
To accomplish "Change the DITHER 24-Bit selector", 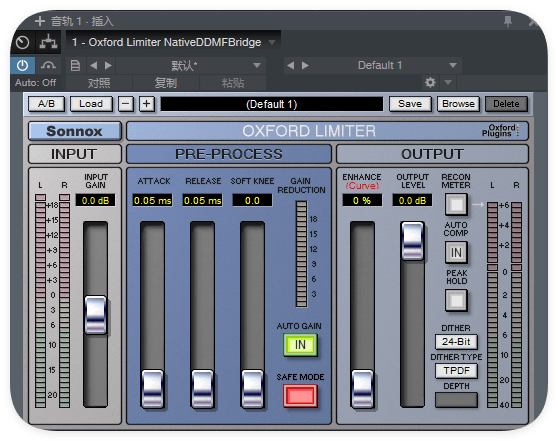I will [456, 342].
